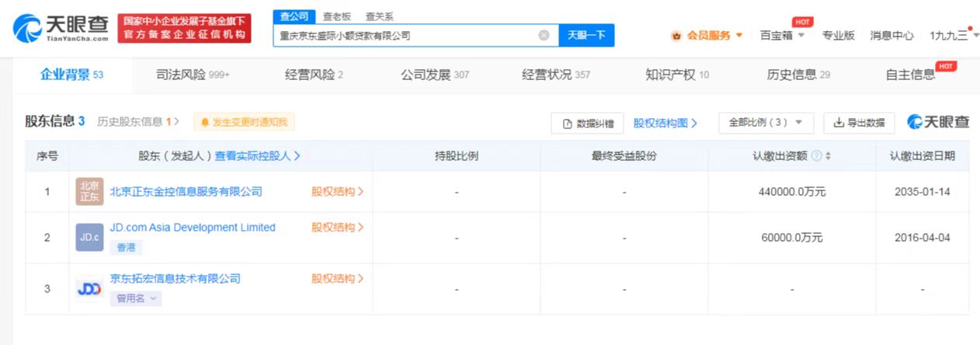This screenshot has width=980, height=345.
Task: Click the 持股比例 column header
Action: point(457,155)
